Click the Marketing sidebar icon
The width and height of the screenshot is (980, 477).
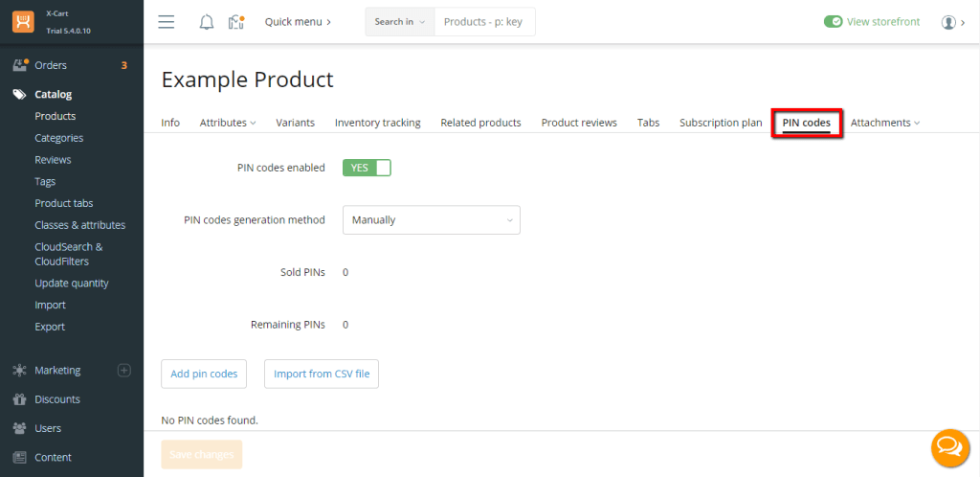[x=20, y=370]
